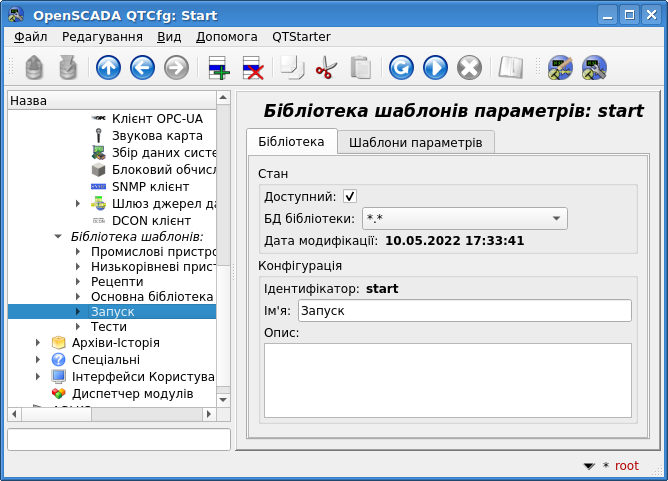The image size is (668, 481).
Task: Click the root user in the status bar
Action: [627, 466]
